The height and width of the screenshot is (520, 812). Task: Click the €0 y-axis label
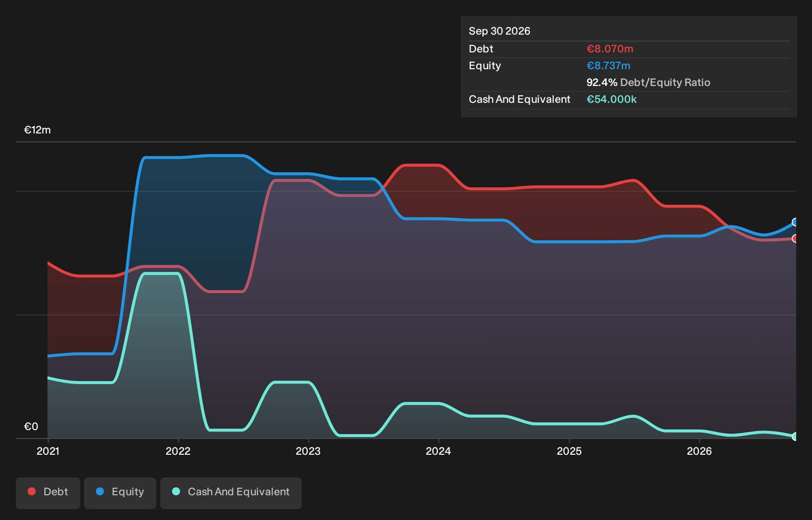31,427
